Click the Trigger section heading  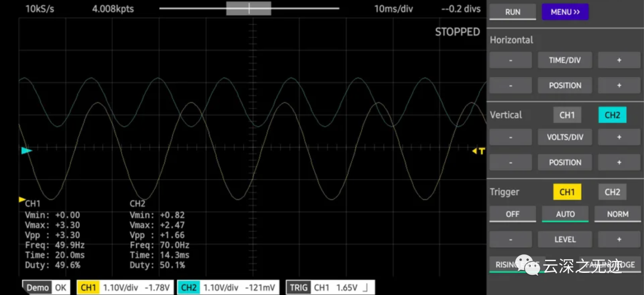504,192
